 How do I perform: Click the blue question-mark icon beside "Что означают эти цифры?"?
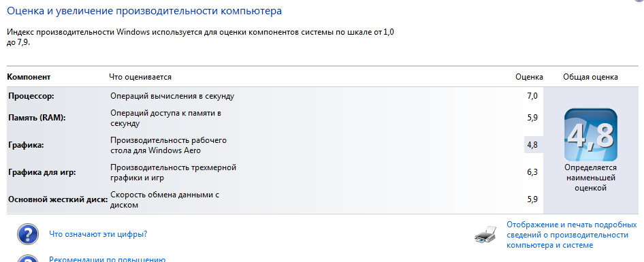[28, 235]
